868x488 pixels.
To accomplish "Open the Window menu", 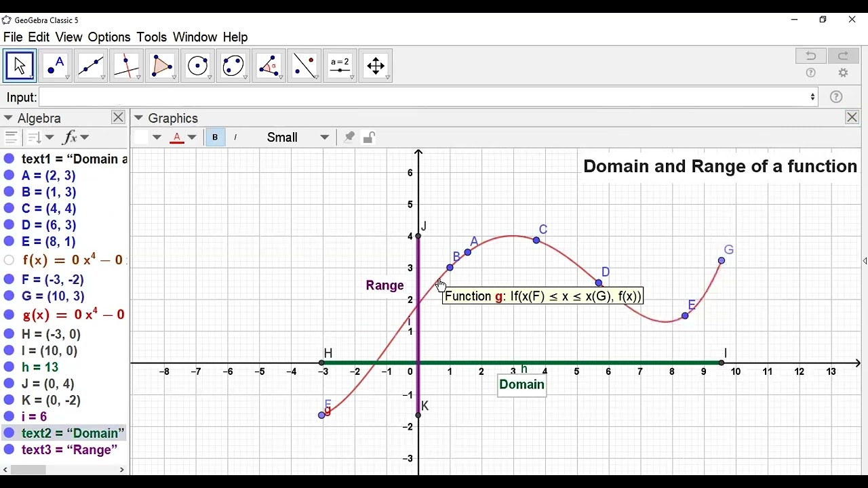I will click(195, 37).
